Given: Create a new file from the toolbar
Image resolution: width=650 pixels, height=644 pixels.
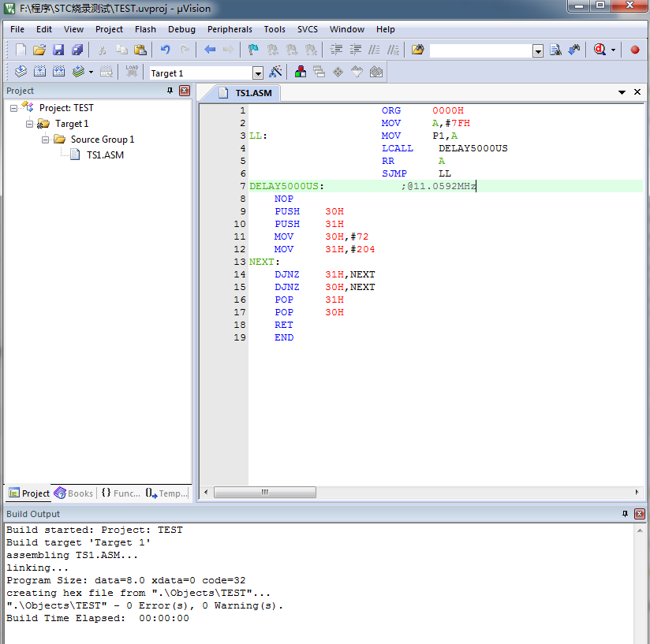Looking at the screenshot, I should tap(21, 50).
